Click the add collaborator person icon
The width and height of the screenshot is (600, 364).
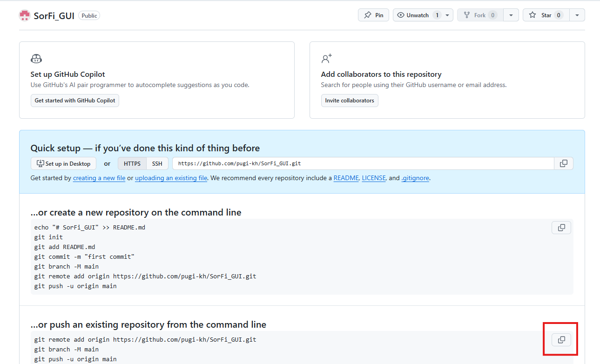pyautogui.click(x=327, y=59)
